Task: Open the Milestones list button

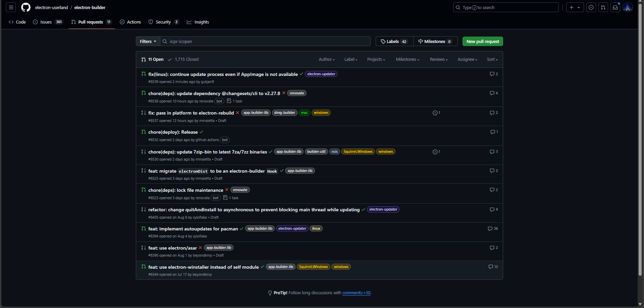Action: (x=435, y=41)
